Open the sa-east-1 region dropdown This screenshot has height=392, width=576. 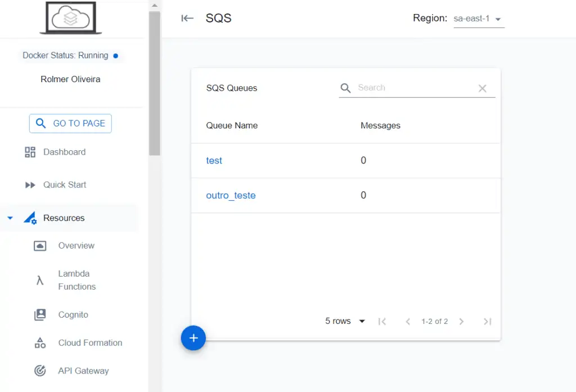[x=479, y=17]
